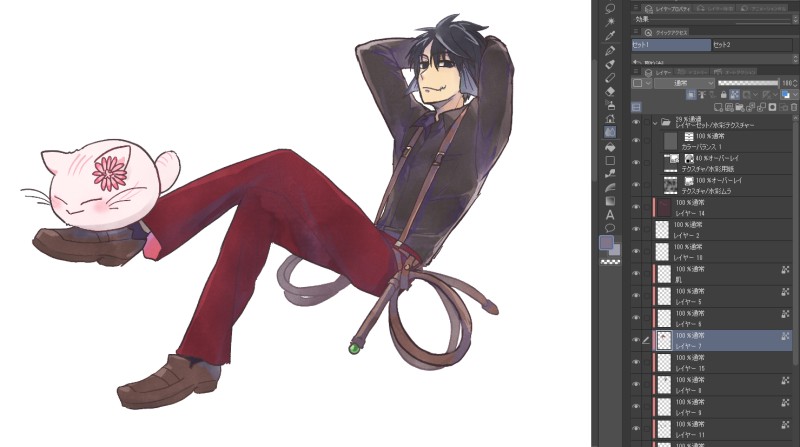Click the background sub color swatch
The height and width of the screenshot is (447, 800).
coord(615,251)
